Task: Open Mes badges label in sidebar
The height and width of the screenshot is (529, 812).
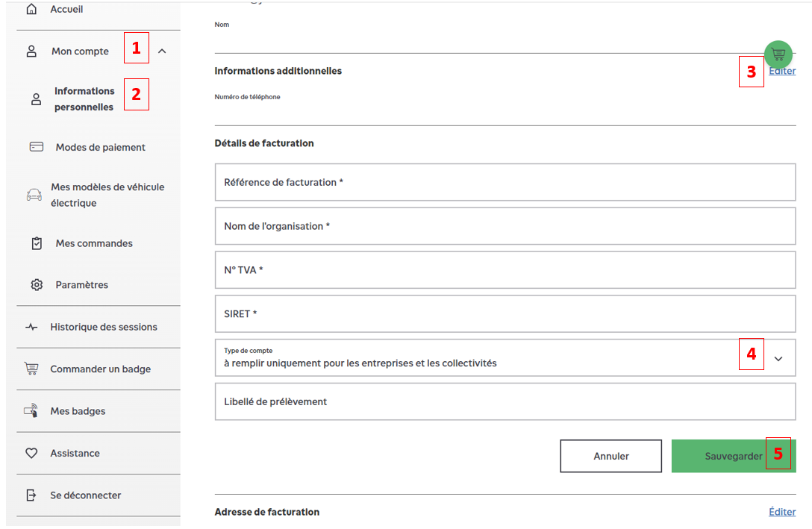Action: point(78,411)
